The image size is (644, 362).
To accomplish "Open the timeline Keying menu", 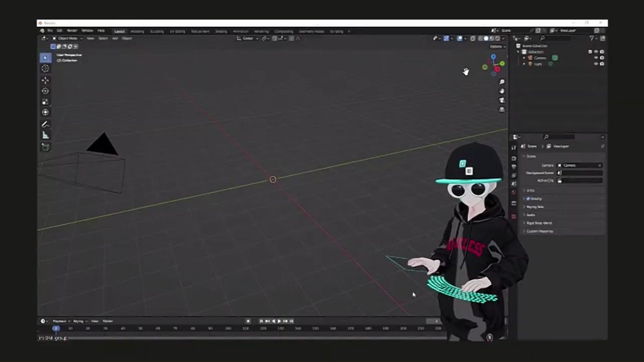I will tap(80, 321).
